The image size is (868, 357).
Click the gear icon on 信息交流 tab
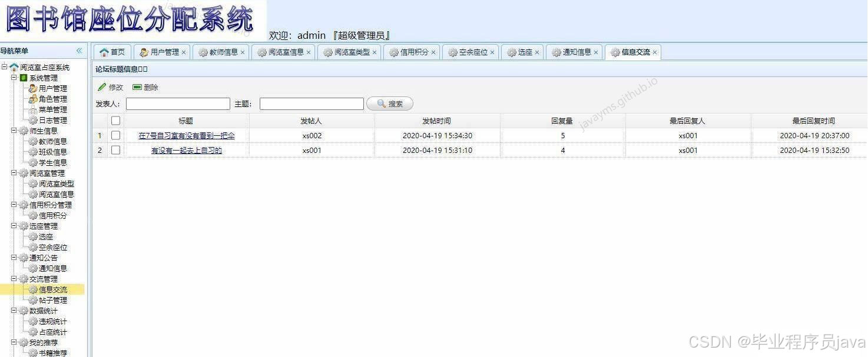point(615,52)
